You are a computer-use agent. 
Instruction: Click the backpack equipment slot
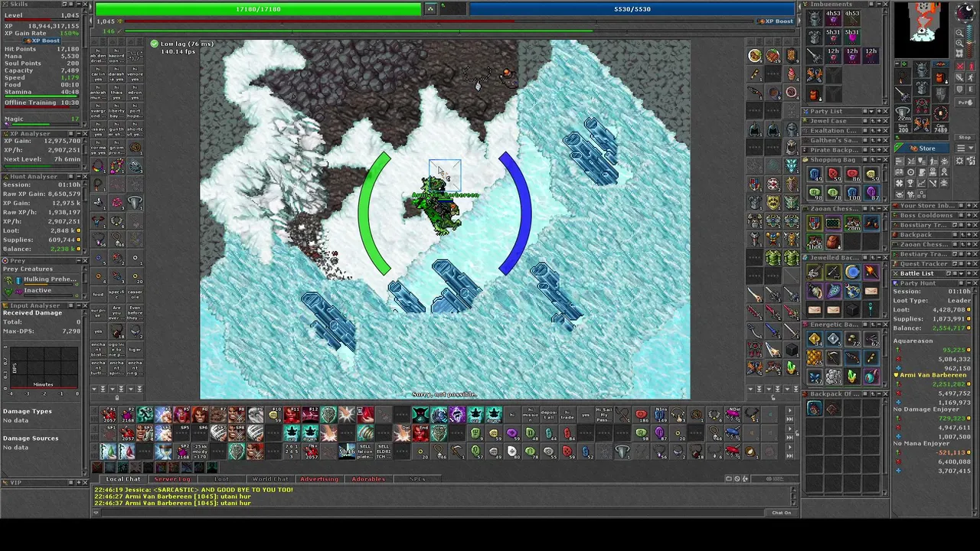941,77
